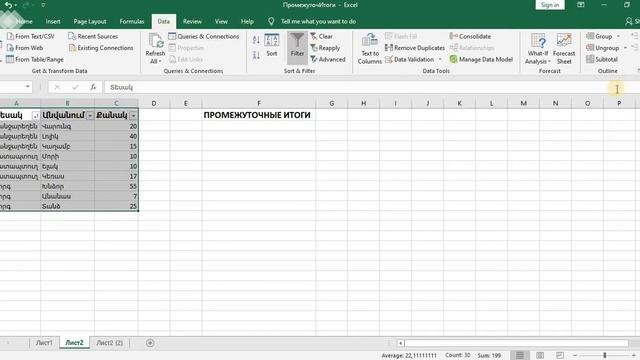Choose From Table/Range
The image size is (640, 360).
(x=35, y=59)
